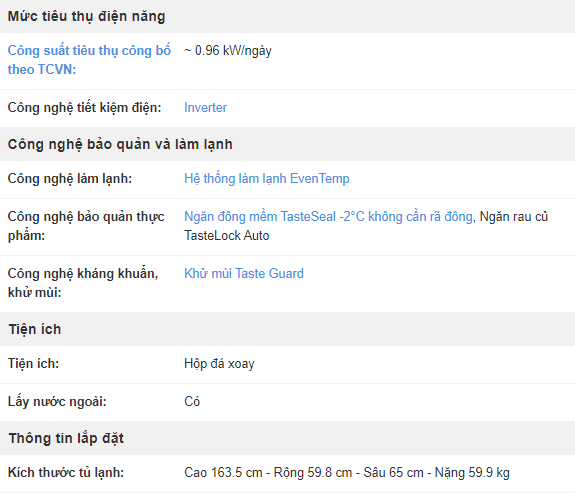Screen dimensions: 575x493
Task: Click the 0.96 kW/ngày value text
Action: pyautogui.click(x=228, y=51)
